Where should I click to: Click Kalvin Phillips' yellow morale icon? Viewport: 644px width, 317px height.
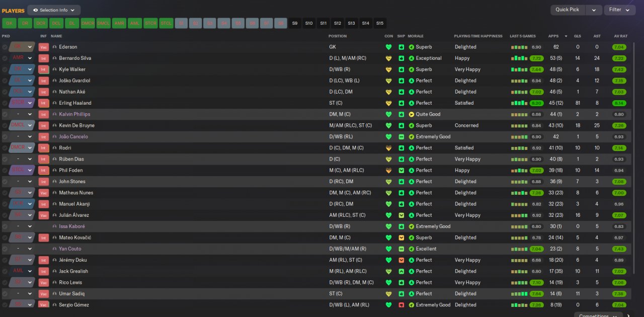(x=412, y=114)
